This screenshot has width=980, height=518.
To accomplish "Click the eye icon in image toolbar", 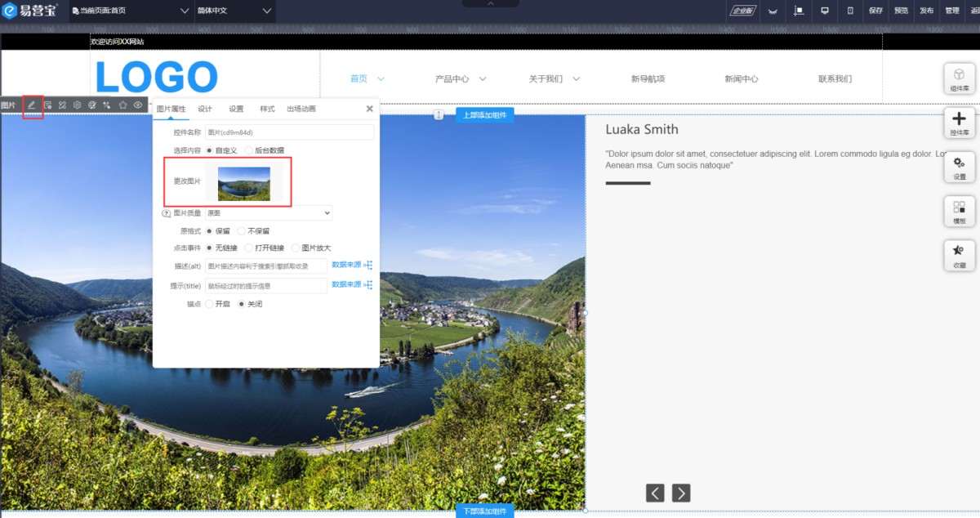I will 138,105.
